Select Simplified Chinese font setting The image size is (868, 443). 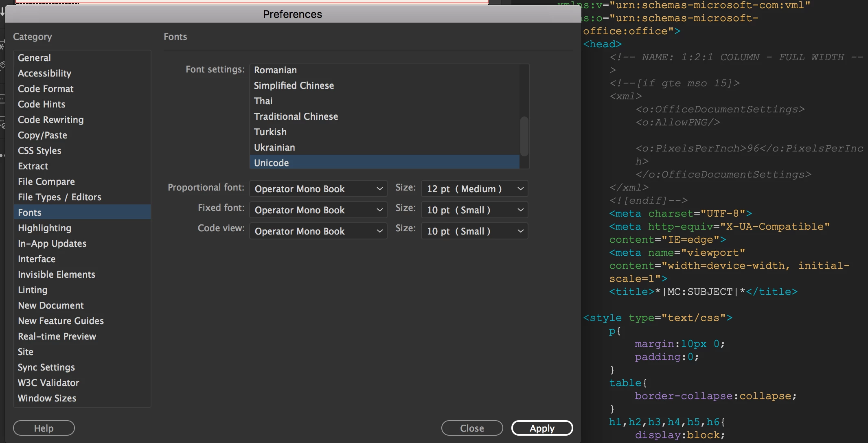click(x=294, y=86)
